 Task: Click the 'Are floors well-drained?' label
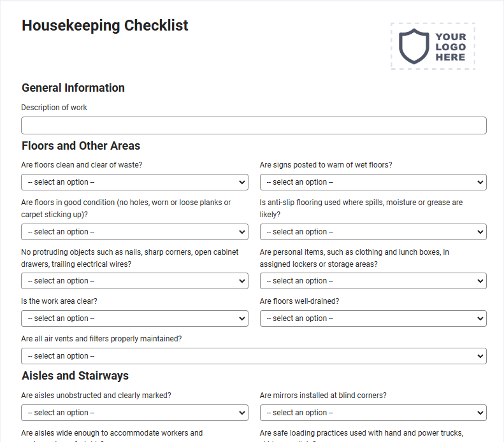click(299, 301)
